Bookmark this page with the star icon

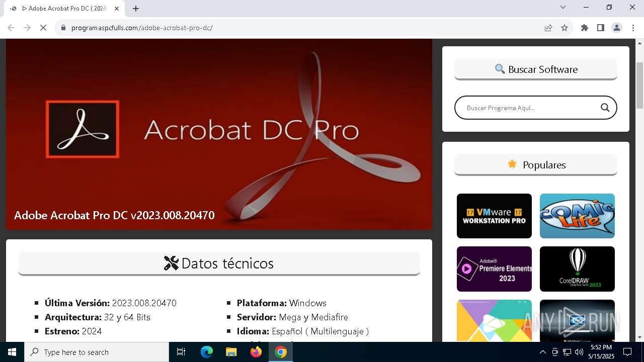[x=565, y=28]
